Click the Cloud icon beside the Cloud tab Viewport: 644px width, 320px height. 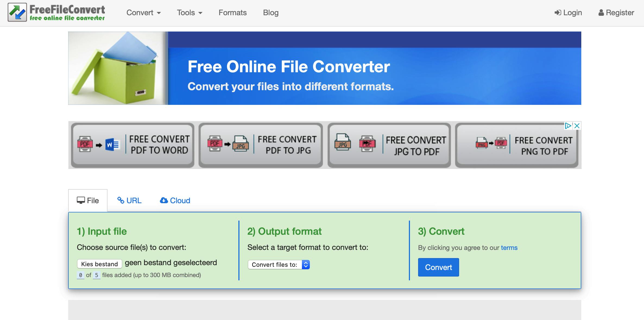click(x=164, y=200)
